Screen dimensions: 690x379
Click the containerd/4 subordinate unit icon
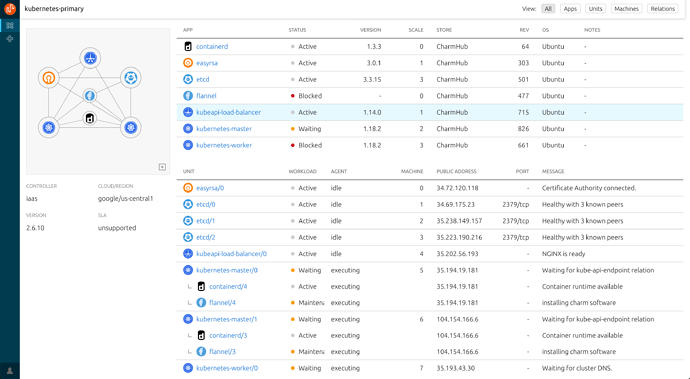coord(201,287)
